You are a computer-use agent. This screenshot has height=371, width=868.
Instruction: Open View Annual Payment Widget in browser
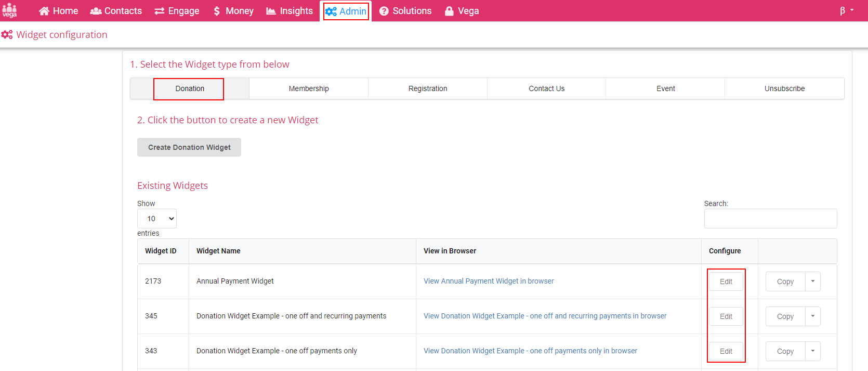click(489, 281)
